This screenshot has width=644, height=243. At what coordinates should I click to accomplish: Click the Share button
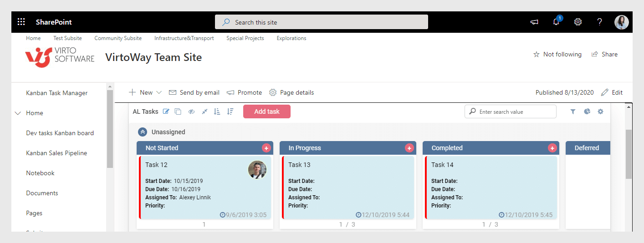[x=604, y=54]
